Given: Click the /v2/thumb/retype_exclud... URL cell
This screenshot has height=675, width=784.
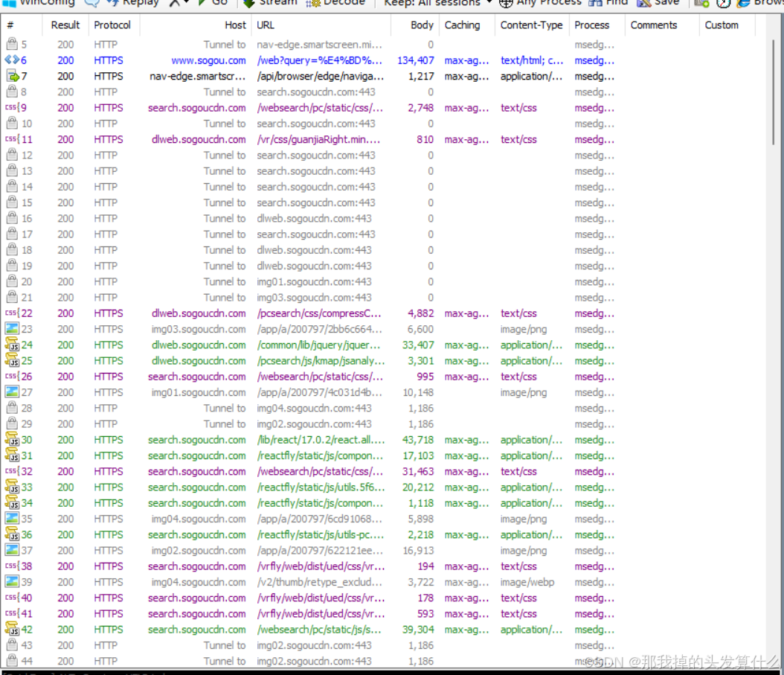Looking at the screenshot, I should pyautogui.click(x=321, y=582).
